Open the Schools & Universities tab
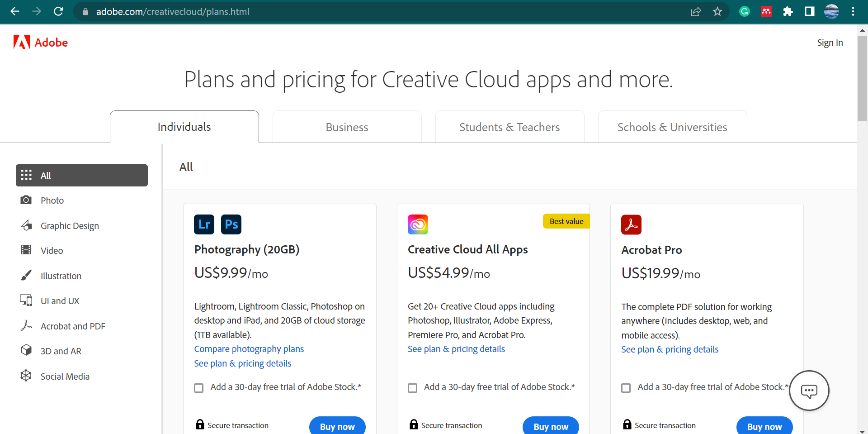868x434 pixels. pos(673,127)
